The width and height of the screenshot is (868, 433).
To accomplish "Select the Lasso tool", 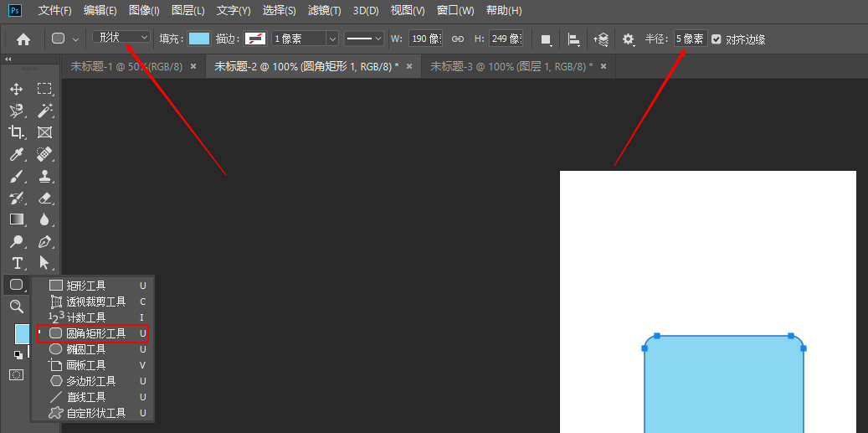I will coord(17,111).
